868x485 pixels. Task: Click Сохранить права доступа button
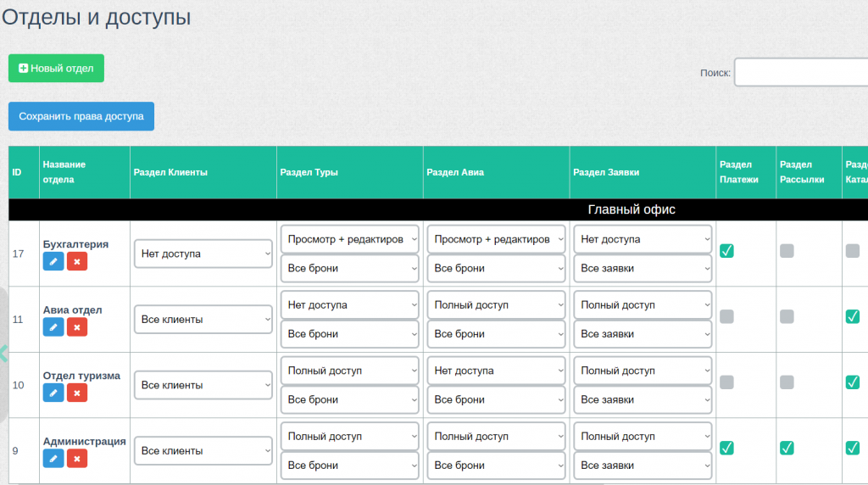point(81,116)
